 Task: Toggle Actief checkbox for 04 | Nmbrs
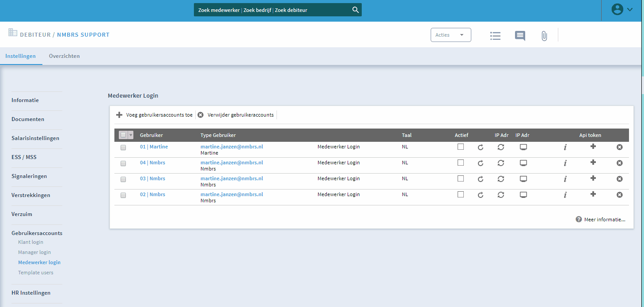[x=461, y=163]
